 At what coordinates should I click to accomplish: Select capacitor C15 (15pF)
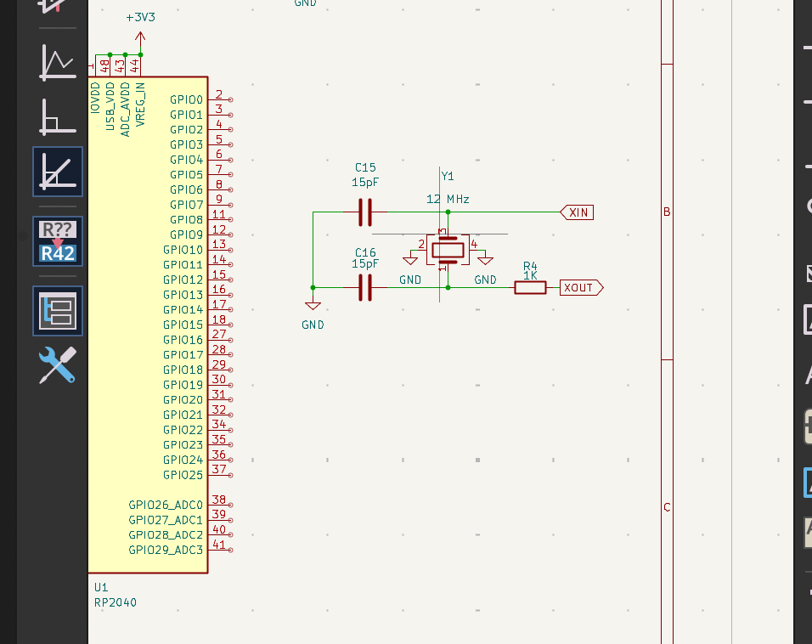[x=365, y=213]
